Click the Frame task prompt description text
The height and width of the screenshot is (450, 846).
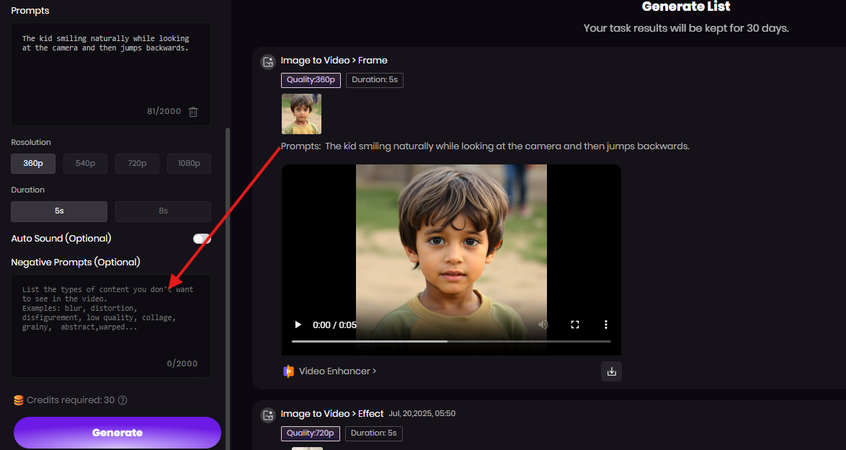tap(485, 146)
